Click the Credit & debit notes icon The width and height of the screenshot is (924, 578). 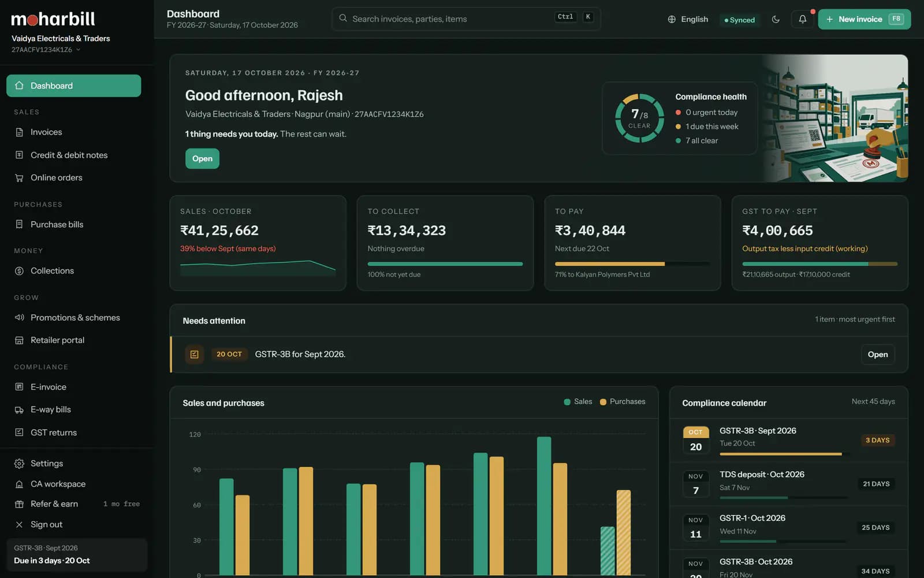click(x=19, y=155)
